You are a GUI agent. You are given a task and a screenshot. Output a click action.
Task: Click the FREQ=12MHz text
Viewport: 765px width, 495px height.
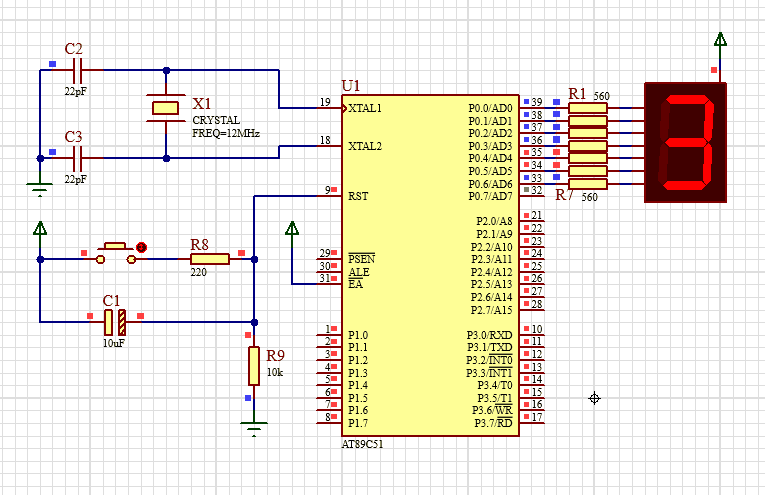(x=226, y=133)
